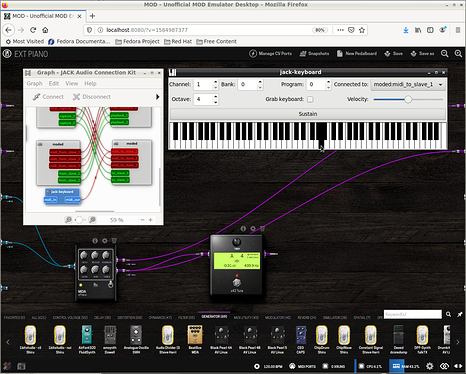This screenshot has width=466, height=374.
Task: Open Firefox page actions ellipsis menu
Action: coord(340,30)
